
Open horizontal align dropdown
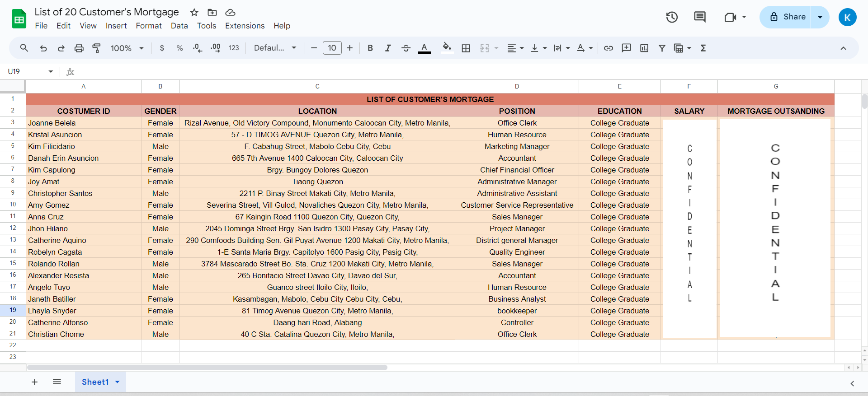[x=515, y=48]
